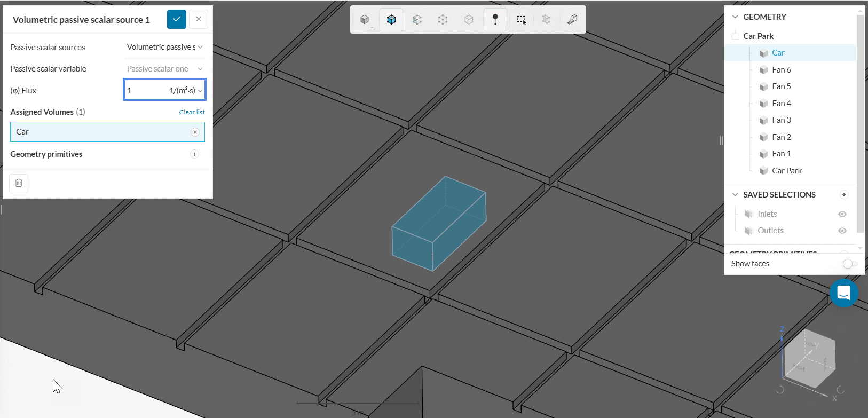Activate the box selection tool
The width and height of the screenshot is (868, 418).
click(521, 20)
